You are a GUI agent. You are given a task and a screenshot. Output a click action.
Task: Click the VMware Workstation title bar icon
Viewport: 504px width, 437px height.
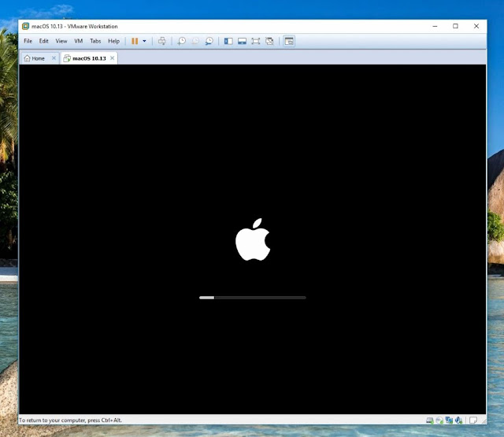[26, 26]
